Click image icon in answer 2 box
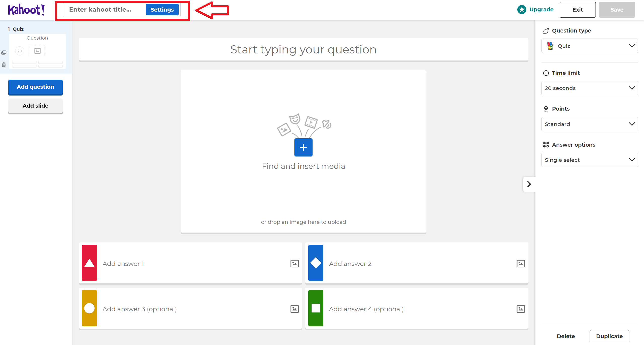Screen dimensions: 644x345 (x=521, y=264)
